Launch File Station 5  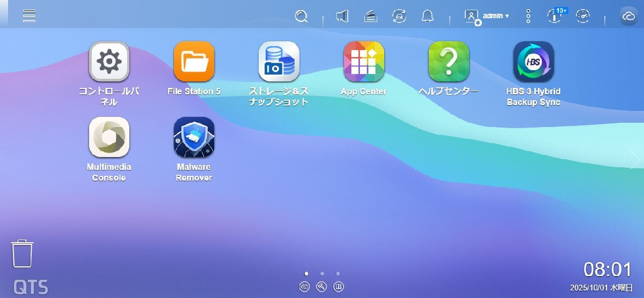(194, 62)
